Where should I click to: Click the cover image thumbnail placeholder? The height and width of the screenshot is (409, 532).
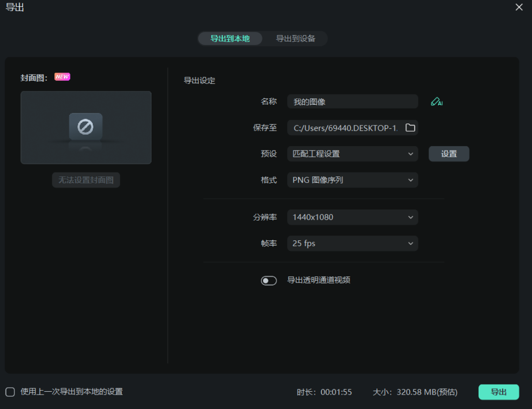pos(86,127)
